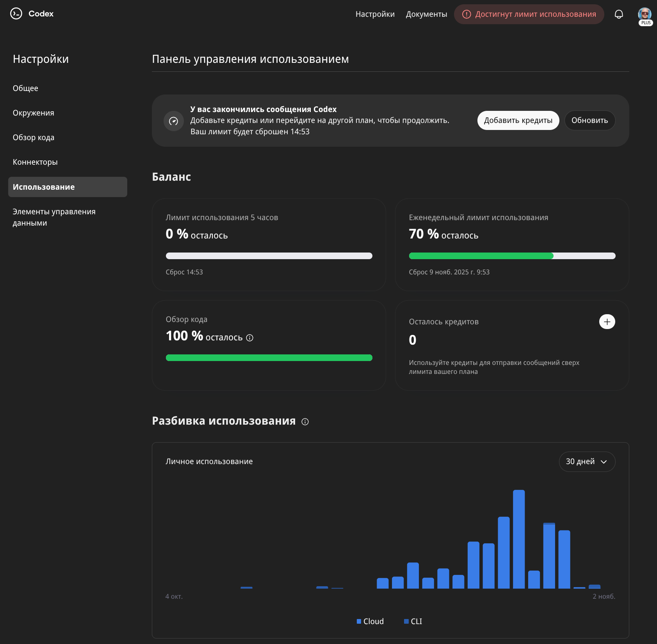
Task: Open the notifications bell
Action: (619, 14)
